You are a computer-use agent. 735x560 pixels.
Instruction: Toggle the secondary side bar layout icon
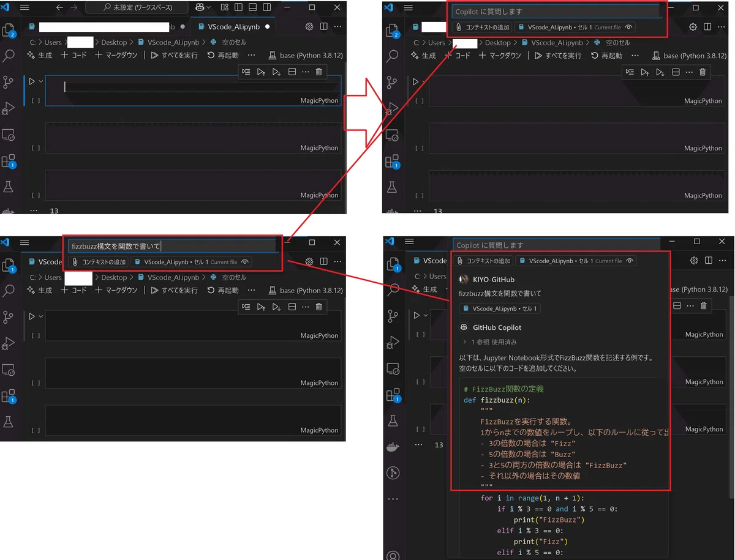[x=268, y=7]
